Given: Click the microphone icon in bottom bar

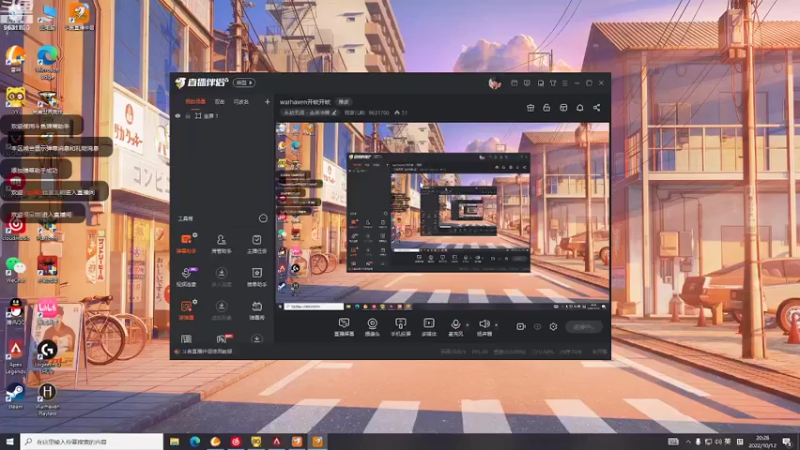Looking at the screenshot, I should pos(455,324).
